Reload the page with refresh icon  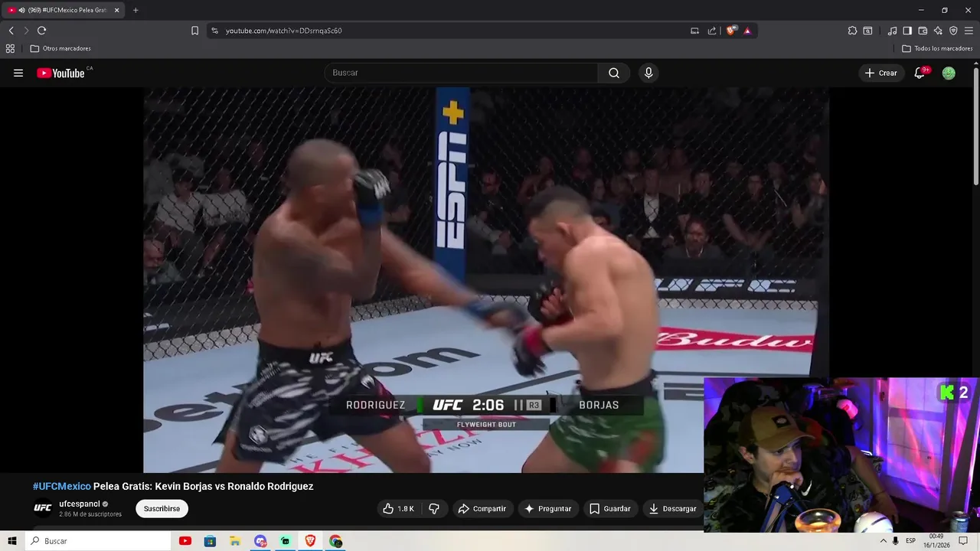[x=41, y=31]
